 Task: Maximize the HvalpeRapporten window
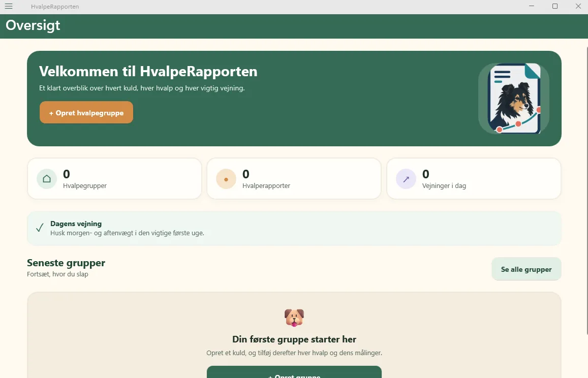555,6
